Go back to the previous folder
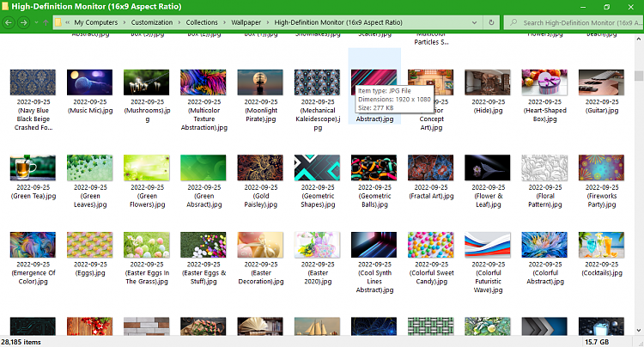The height and width of the screenshot is (347, 644). 9,22
